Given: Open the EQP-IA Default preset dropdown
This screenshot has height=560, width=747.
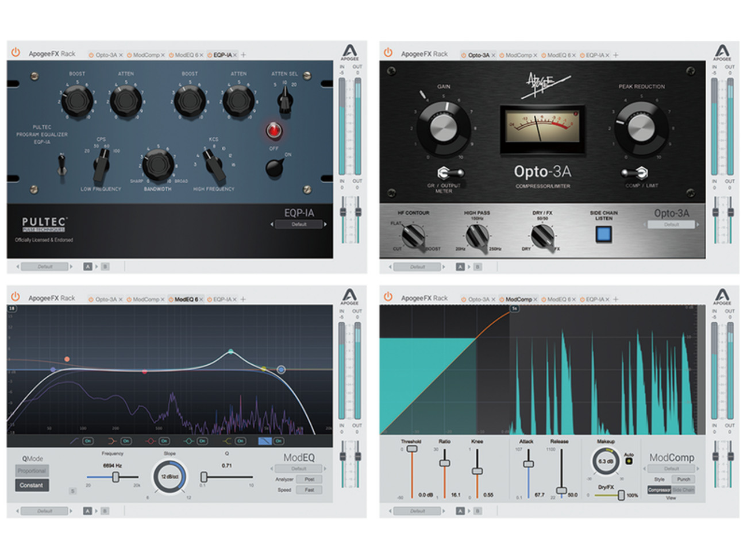Looking at the screenshot, I should [x=299, y=225].
